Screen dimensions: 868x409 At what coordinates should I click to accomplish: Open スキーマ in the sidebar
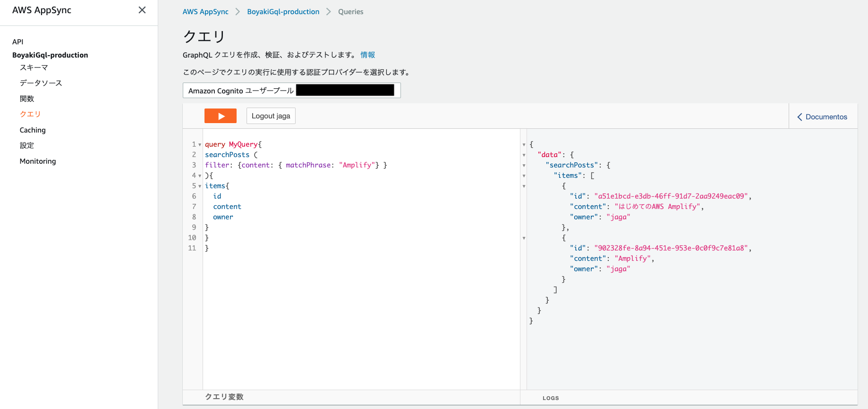tap(34, 67)
